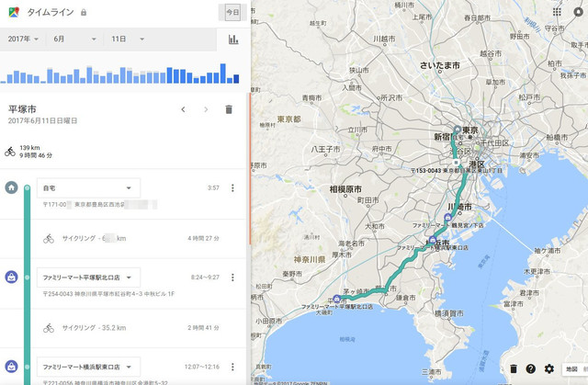Click the map marker at ファミリーマート鶴見宮ノ下店
Image resolution: width=588 pixels, height=385 pixels.
[x=447, y=217]
